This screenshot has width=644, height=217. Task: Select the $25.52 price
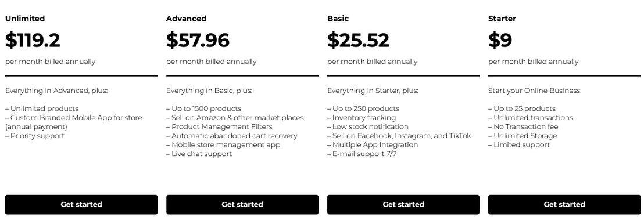pyautogui.click(x=358, y=40)
